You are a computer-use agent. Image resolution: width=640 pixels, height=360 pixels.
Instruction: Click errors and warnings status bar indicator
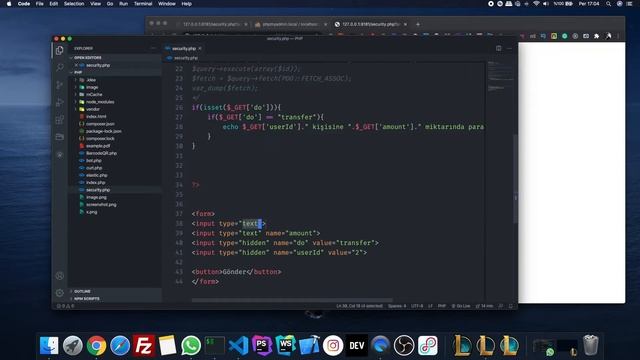[x=65, y=306]
